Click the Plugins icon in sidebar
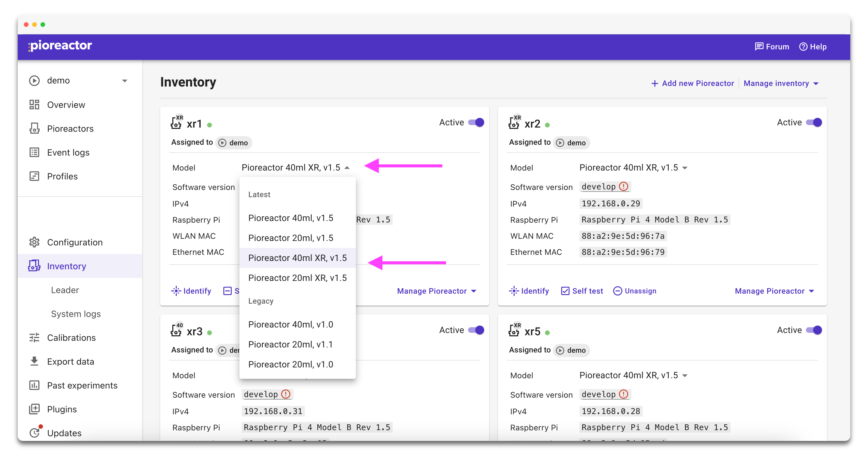This screenshot has height=462, width=868. coord(34,409)
